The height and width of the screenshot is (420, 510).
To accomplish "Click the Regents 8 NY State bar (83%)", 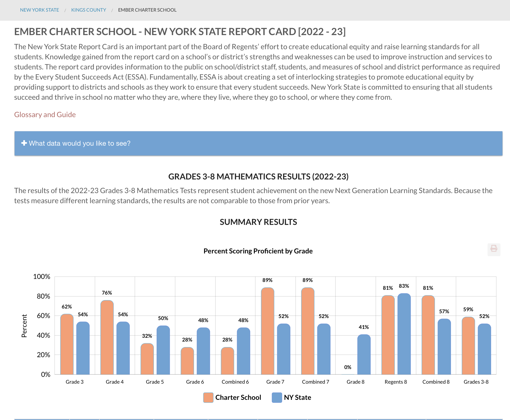I will (404, 334).
